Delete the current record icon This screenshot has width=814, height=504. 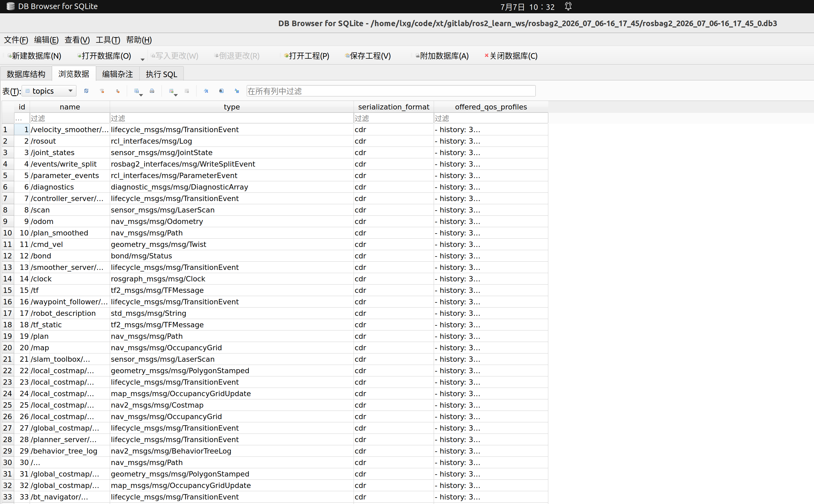pyautogui.click(x=187, y=91)
